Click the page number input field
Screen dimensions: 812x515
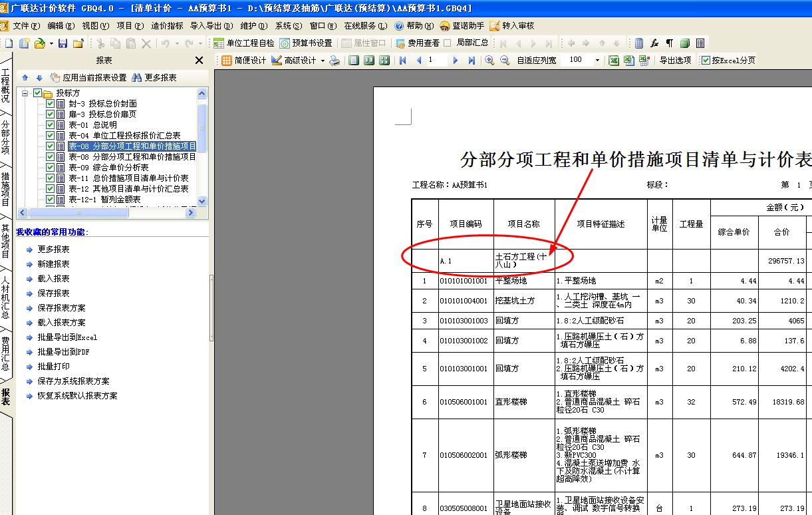pos(436,61)
